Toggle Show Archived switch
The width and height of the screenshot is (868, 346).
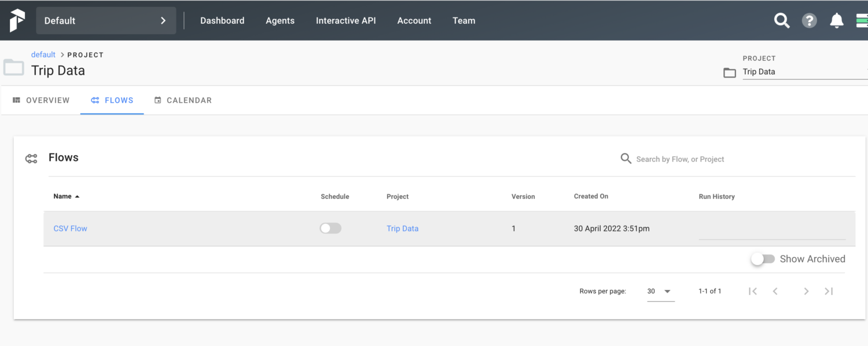[x=763, y=259]
